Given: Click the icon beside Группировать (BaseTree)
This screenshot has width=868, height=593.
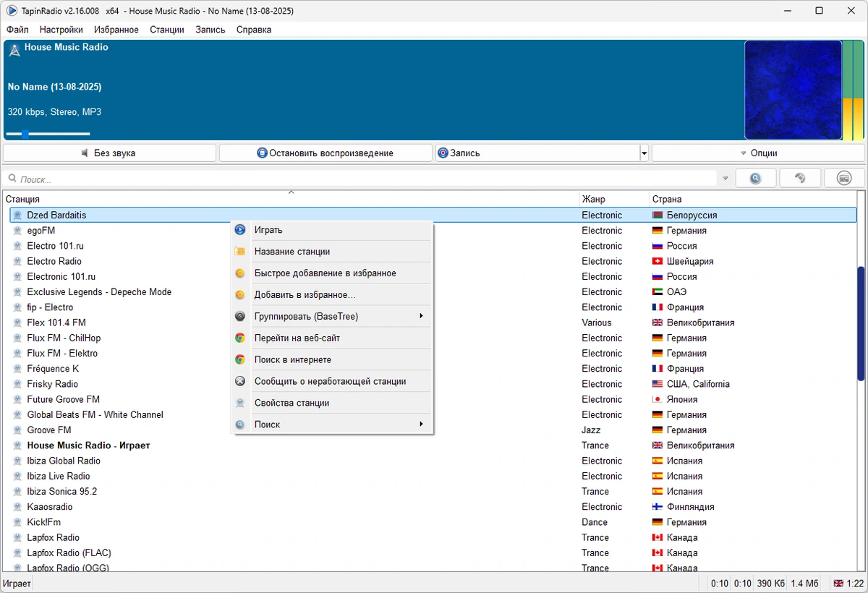Looking at the screenshot, I should tap(240, 316).
